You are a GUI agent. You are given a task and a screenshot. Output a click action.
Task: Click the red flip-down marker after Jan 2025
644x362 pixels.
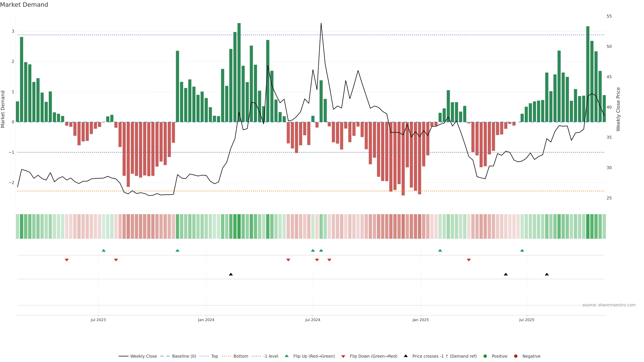click(x=469, y=260)
